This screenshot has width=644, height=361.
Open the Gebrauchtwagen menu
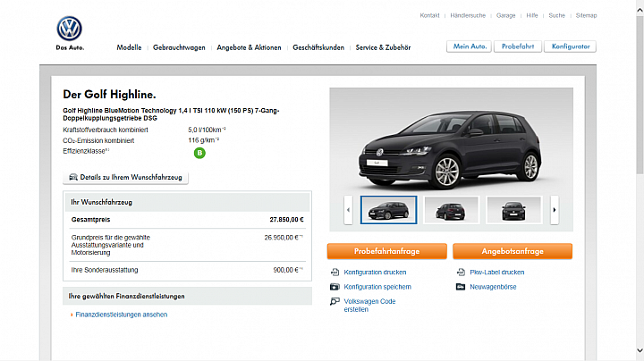pos(179,47)
